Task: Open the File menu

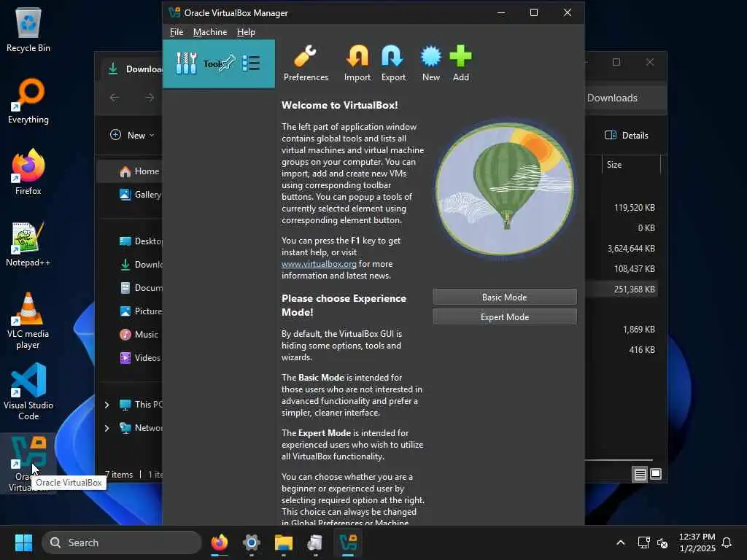Action: 177,32
